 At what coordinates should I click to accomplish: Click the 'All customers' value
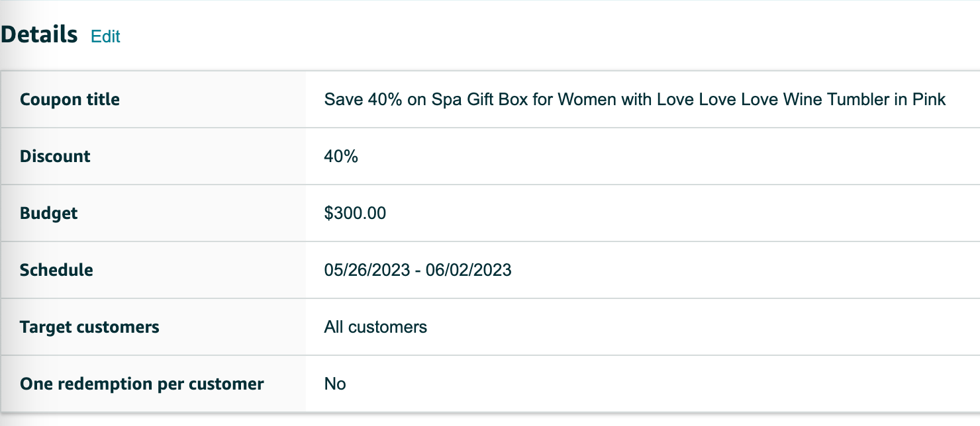[x=375, y=327]
